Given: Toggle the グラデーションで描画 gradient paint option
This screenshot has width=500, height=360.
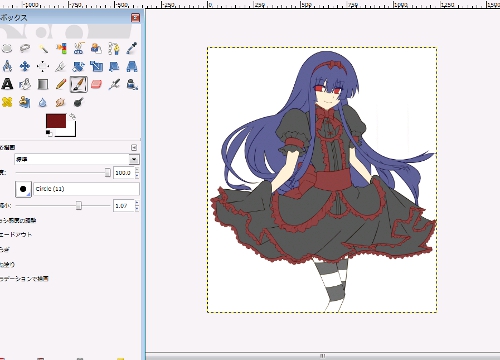Looking at the screenshot, I should (24, 279).
